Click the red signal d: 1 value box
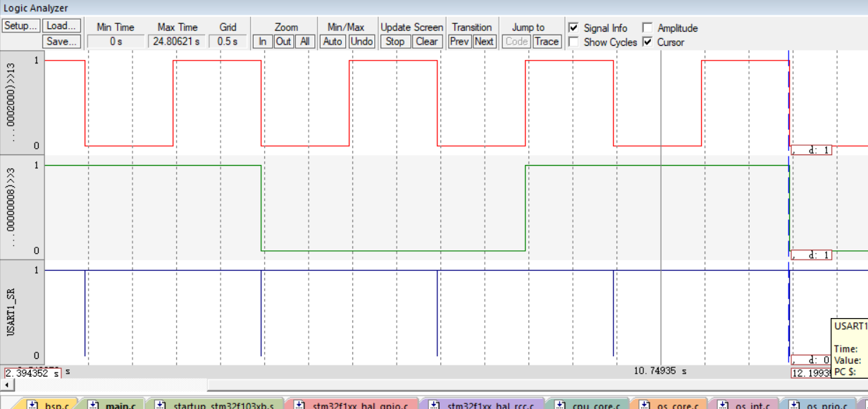Image resolution: width=868 pixels, height=409 pixels. (x=812, y=149)
